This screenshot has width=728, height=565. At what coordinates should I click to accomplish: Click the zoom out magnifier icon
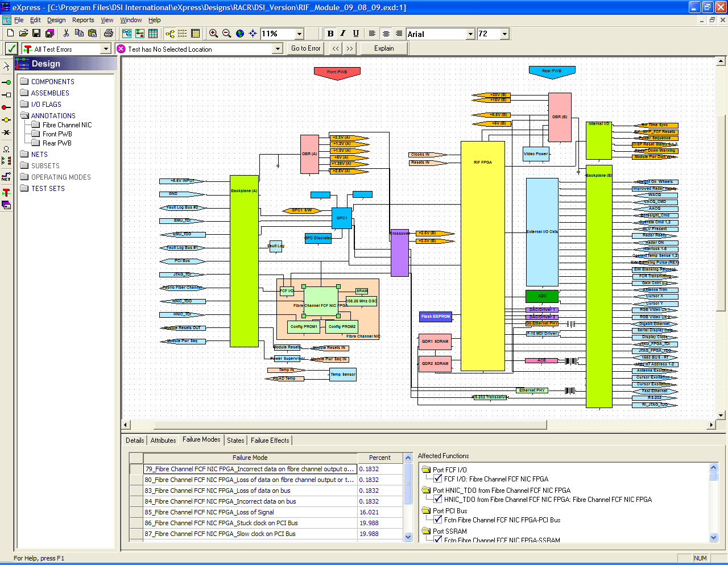click(x=226, y=34)
